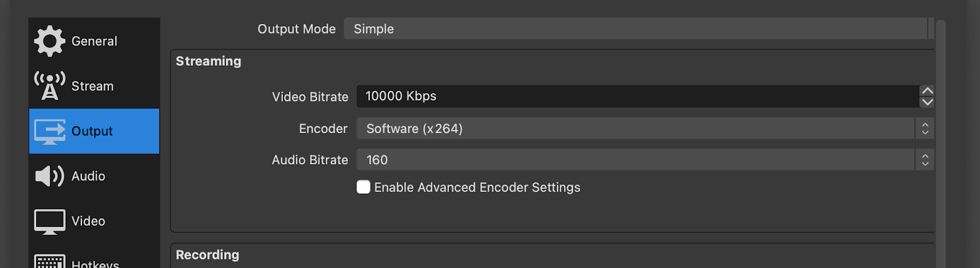This screenshot has width=980, height=268.
Task: Click the Video Bitrate input field
Action: tap(637, 96)
